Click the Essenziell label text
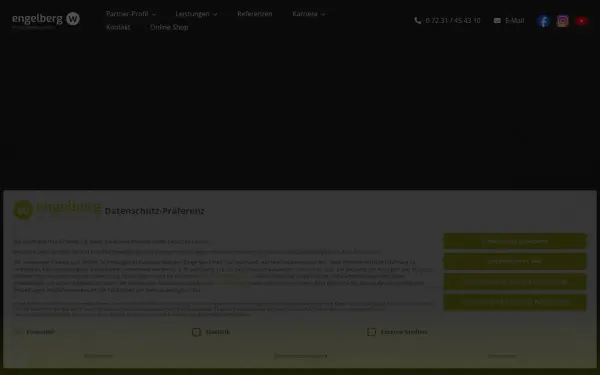Screen dimensions: 600x375 tap(41, 332)
